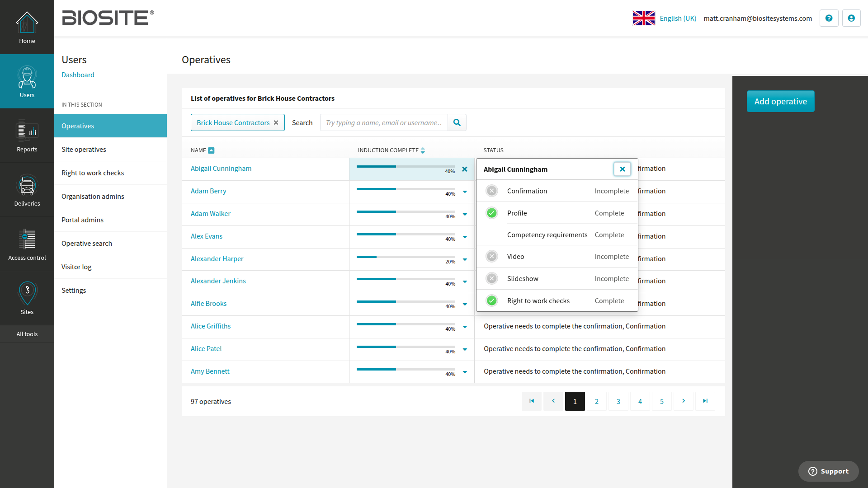Screen dimensions: 868x488
Task: Close the Abigail Cunningham popup
Action: tap(623, 169)
